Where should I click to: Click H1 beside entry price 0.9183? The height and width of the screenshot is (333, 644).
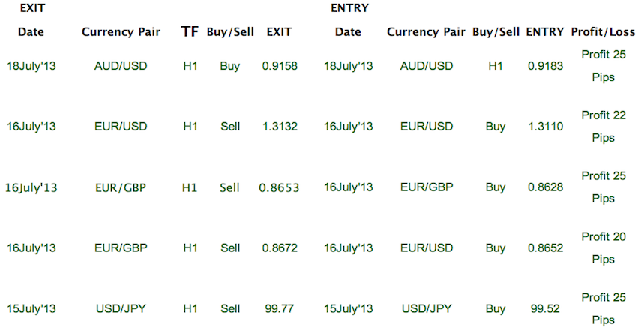click(496, 66)
